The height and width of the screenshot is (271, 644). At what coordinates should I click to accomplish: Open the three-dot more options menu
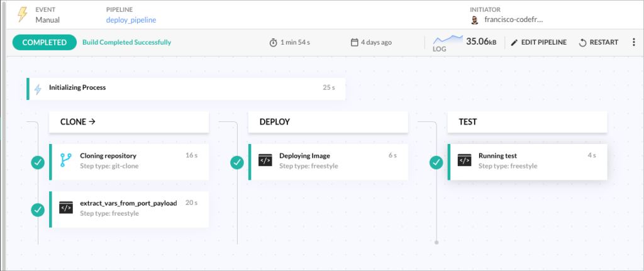tap(633, 42)
